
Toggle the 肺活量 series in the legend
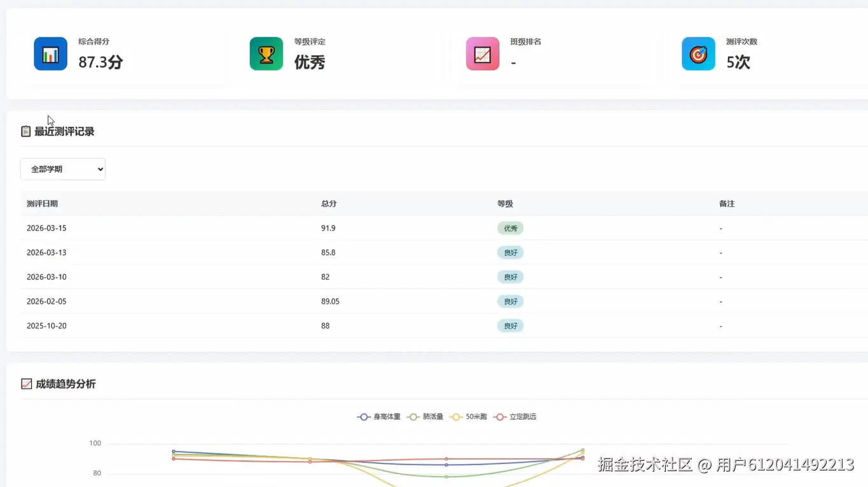tap(424, 416)
